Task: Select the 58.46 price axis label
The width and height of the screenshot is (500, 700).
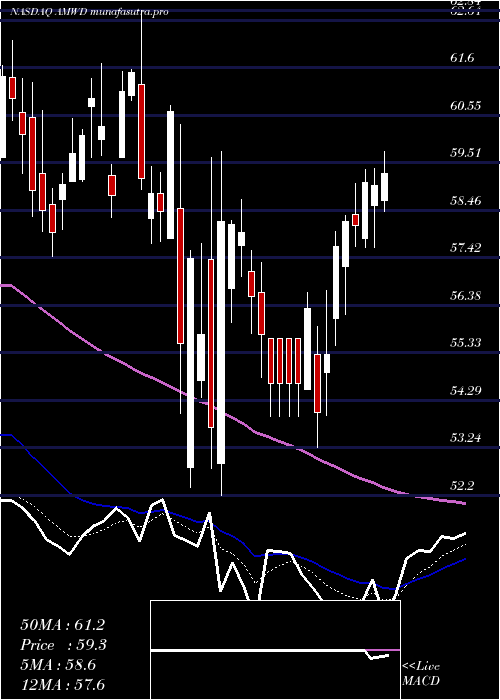Action: 466,200
